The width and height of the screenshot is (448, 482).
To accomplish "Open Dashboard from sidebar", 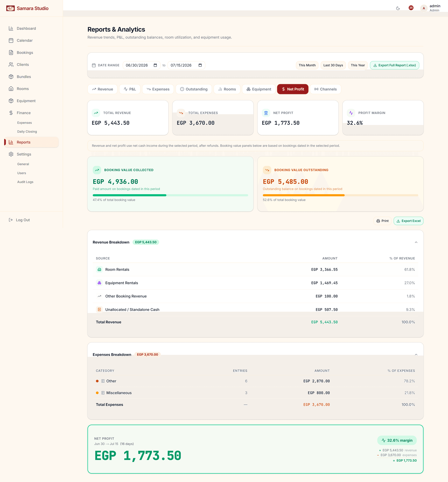I will [31, 28].
